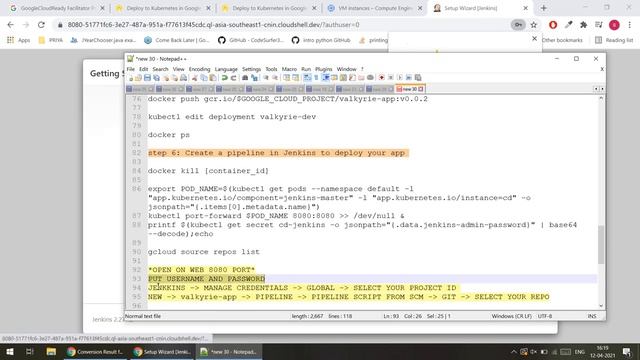Viewport: 640px width, 360px height.
Task: Click tab bar left scroll arrow
Action: [596, 89]
